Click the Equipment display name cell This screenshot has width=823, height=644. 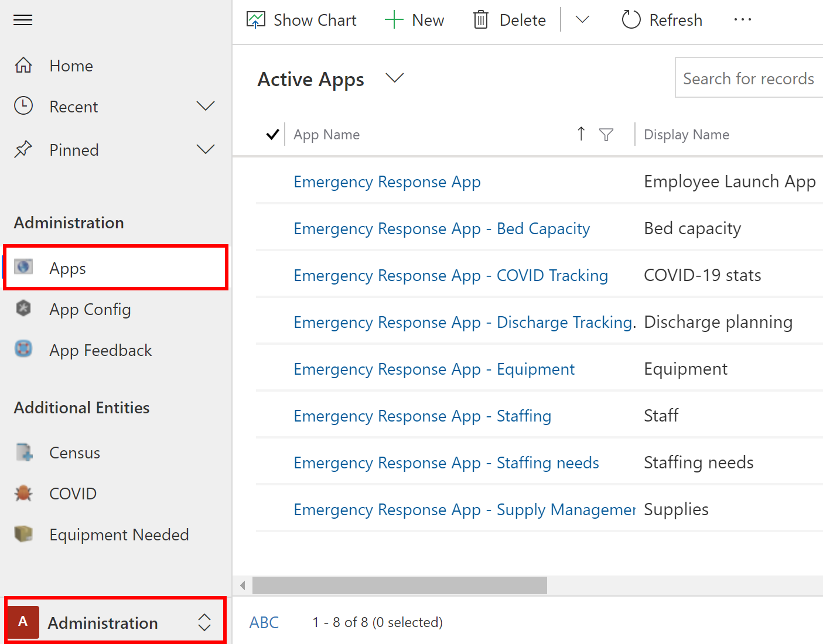(x=685, y=369)
